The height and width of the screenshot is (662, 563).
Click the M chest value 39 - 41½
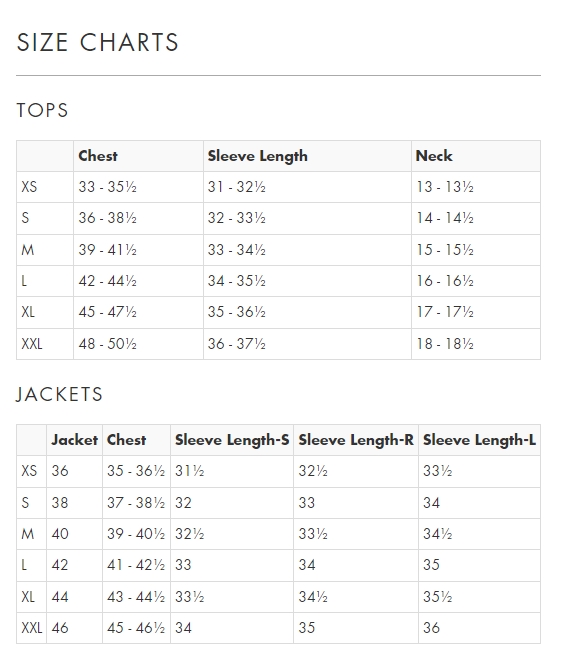(107, 250)
